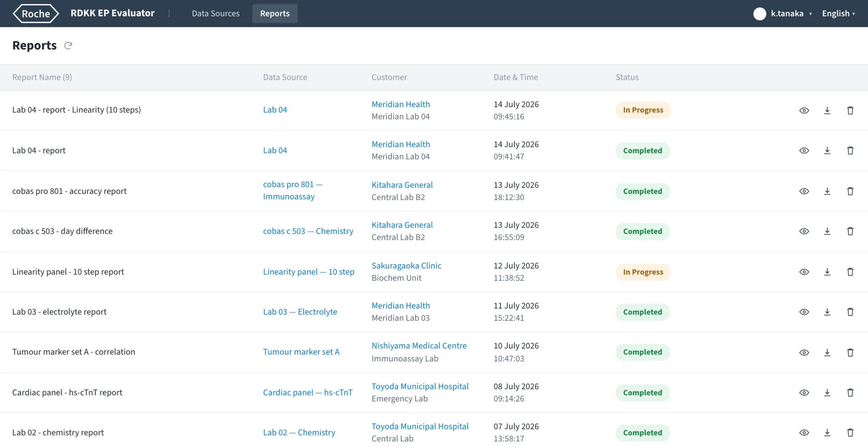This screenshot has width=868, height=447.
Task: Click the Data Source column header
Action: (x=285, y=77)
